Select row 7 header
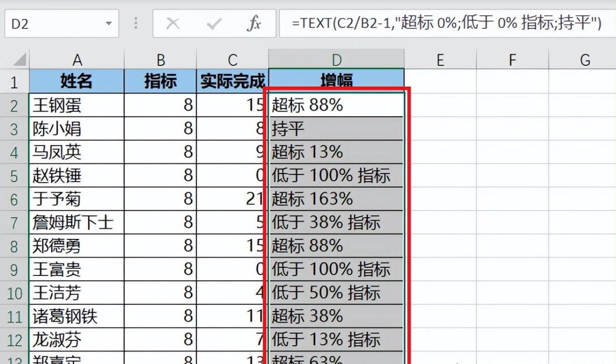Viewport: 616px width, 364px height. (14, 222)
